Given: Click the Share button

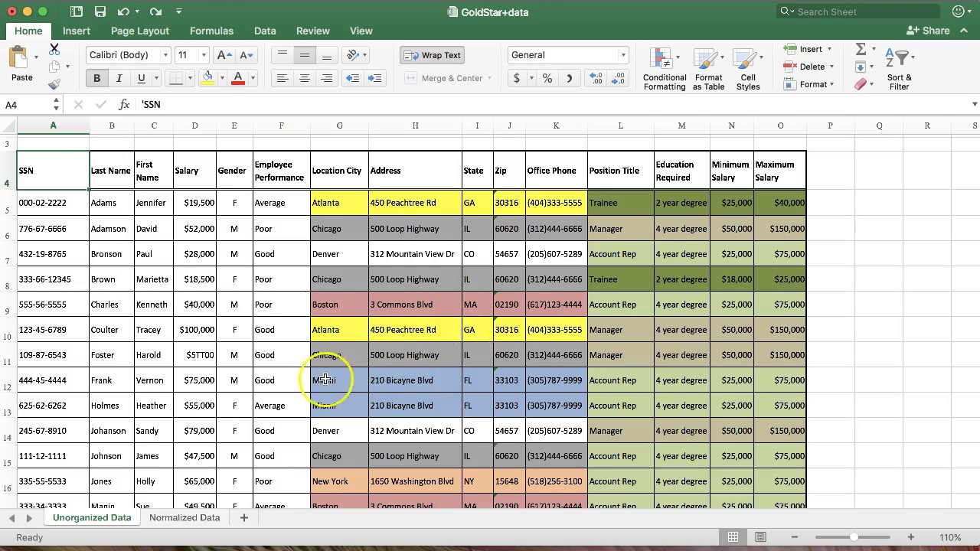Looking at the screenshot, I should [x=928, y=31].
